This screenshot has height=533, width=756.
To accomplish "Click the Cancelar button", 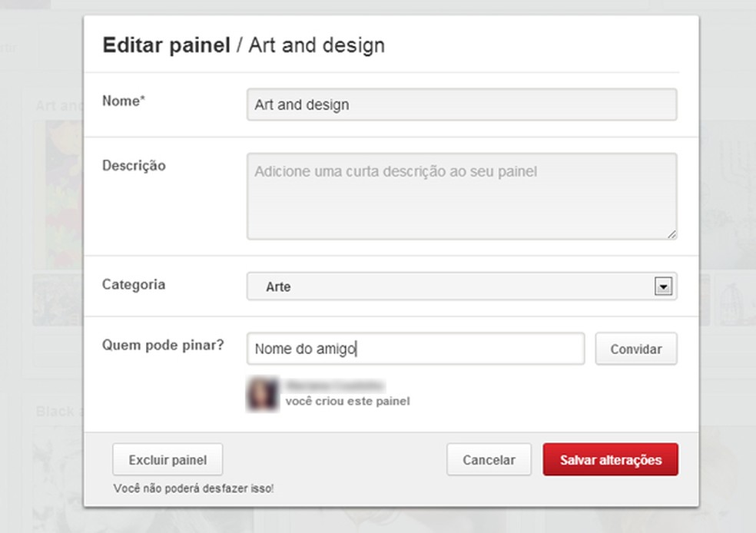I will click(489, 459).
